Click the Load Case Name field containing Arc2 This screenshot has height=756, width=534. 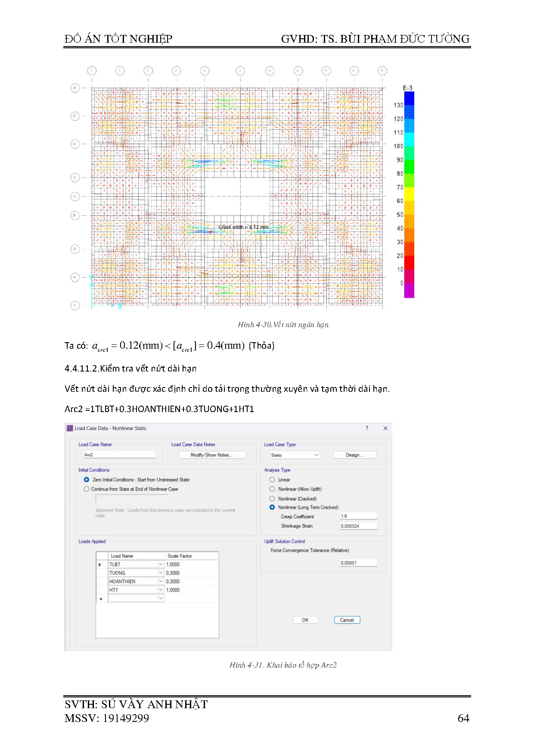pyautogui.click(x=119, y=455)
